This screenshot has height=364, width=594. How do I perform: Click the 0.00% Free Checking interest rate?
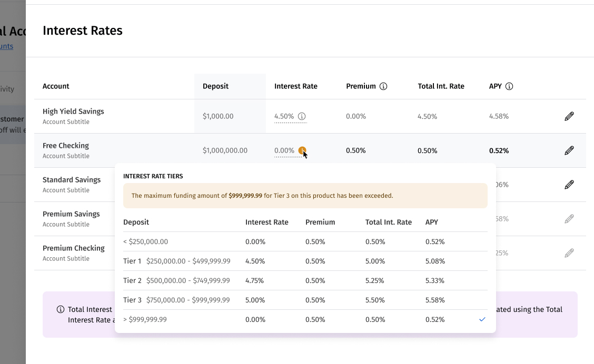coord(284,150)
